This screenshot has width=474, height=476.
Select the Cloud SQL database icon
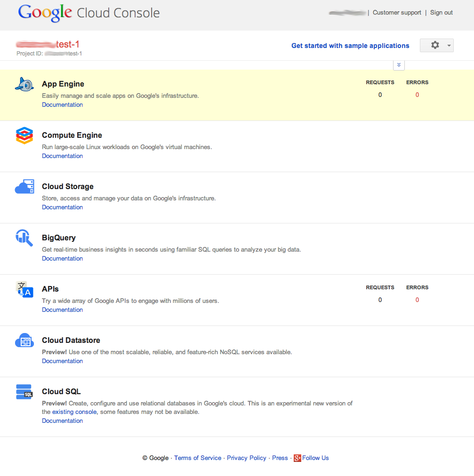(24, 391)
